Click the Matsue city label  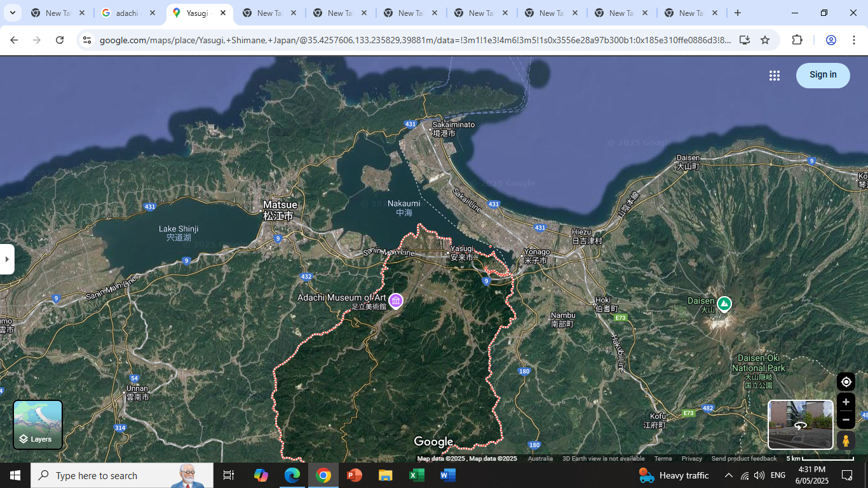280,210
